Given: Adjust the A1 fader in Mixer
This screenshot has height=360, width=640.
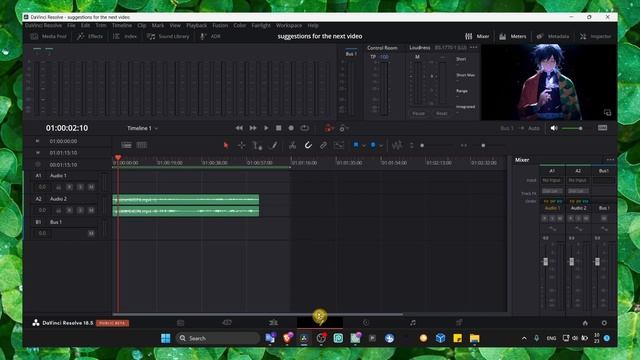Looking at the screenshot, I should click(546, 262).
